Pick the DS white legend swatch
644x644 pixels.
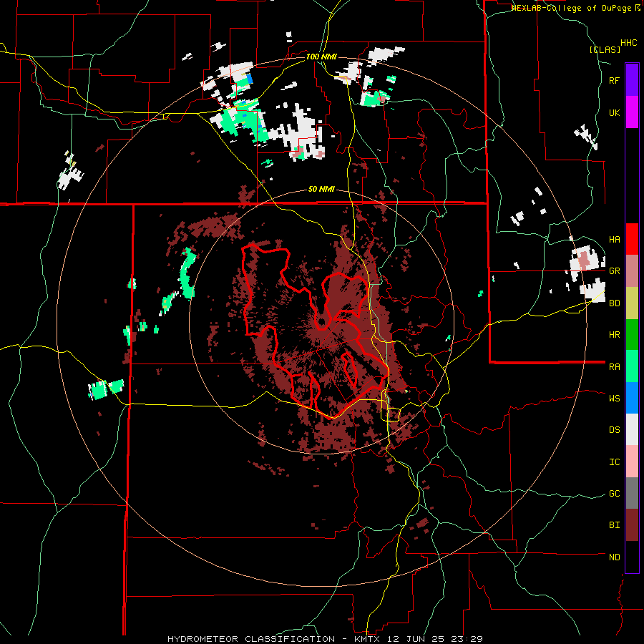tap(632, 429)
